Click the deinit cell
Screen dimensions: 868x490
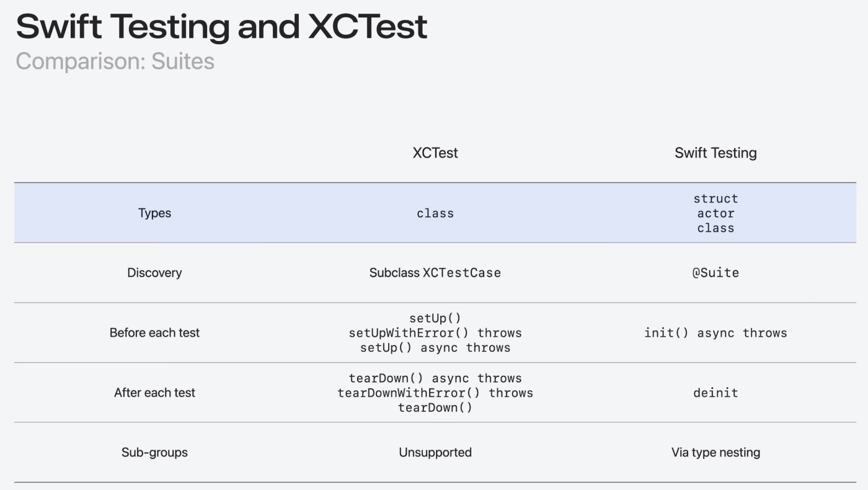click(x=715, y=393)
